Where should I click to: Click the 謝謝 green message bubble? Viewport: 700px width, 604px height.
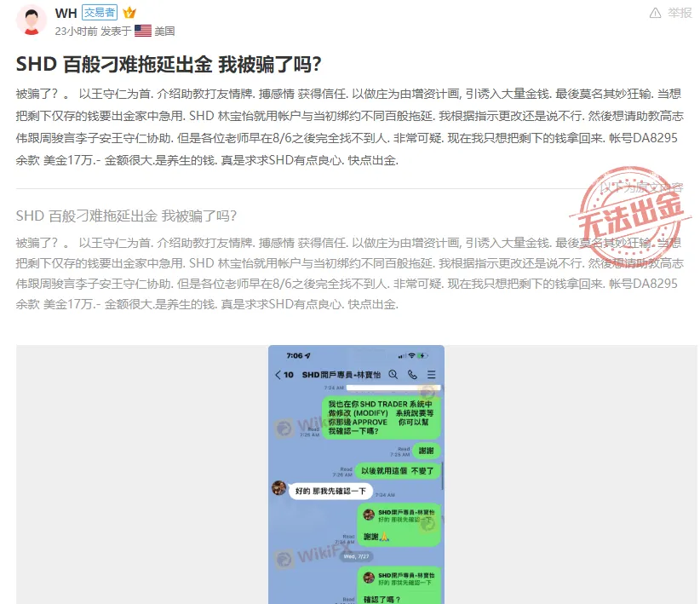(426, 451)
